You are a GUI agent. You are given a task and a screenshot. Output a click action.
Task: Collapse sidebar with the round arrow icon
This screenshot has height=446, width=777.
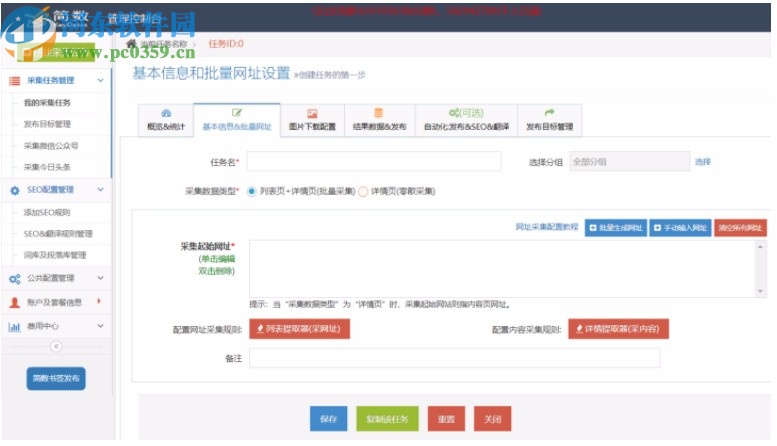(56, 346)
